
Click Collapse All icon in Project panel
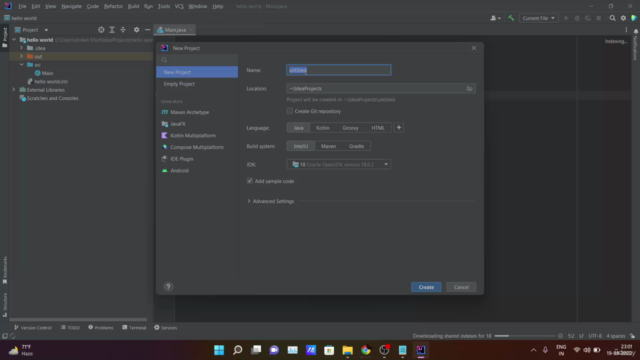tap(123, 30)
